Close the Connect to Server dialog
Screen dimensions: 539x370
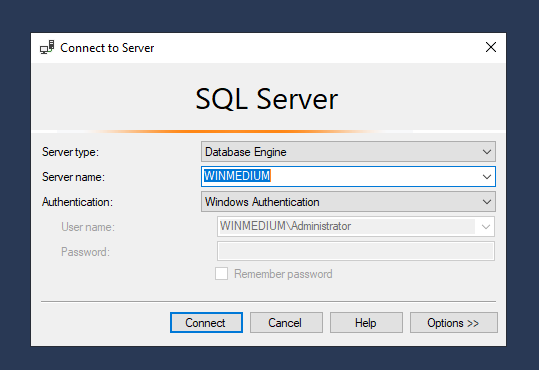pyautogui.click(x=491, y=47)
